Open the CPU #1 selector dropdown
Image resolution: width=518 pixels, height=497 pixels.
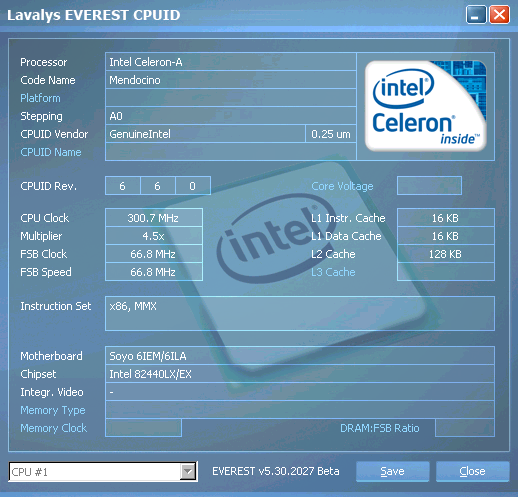pos(103,472)
